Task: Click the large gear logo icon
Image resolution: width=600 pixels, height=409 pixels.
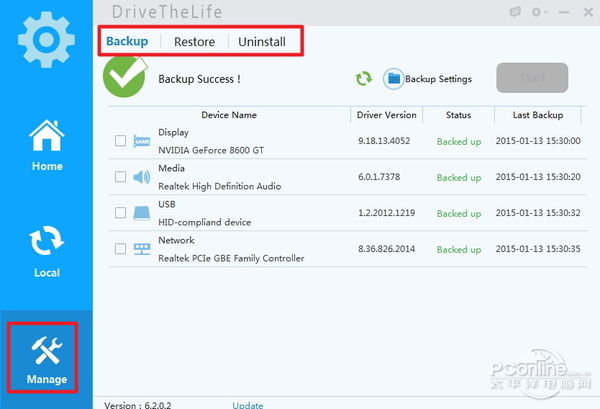Action: coord(46,39)
